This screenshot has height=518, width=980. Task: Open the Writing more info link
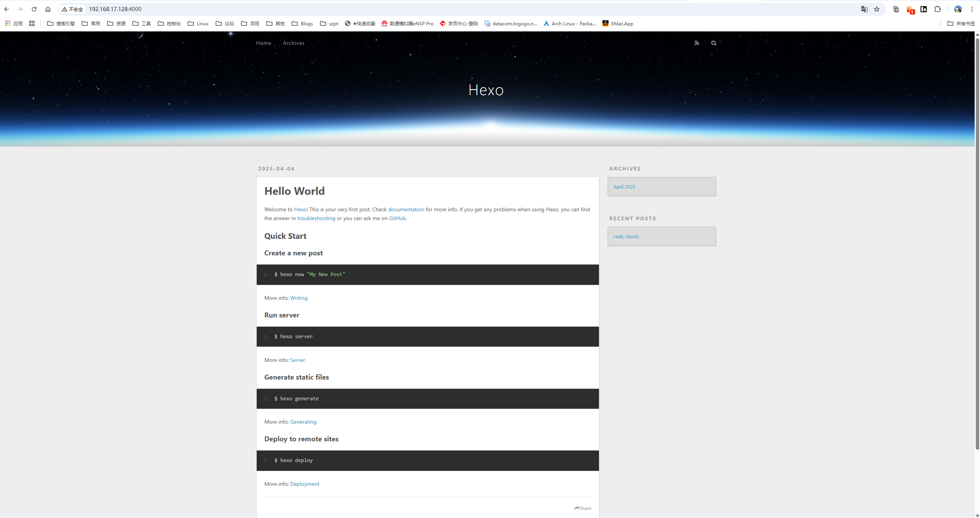click(299, 298)
